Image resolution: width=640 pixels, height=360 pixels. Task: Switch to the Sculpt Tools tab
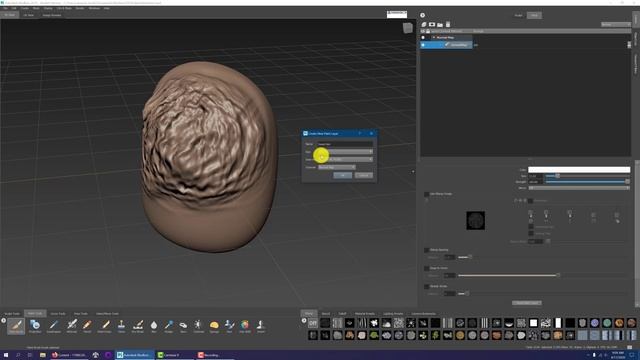pyautogui.click(x=12, y=313)
